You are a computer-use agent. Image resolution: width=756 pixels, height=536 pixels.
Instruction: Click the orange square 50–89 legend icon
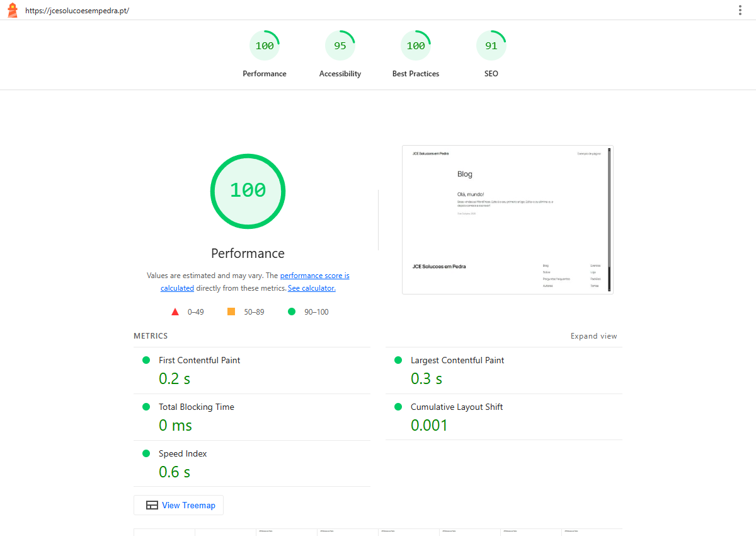[x=231, y=312]
